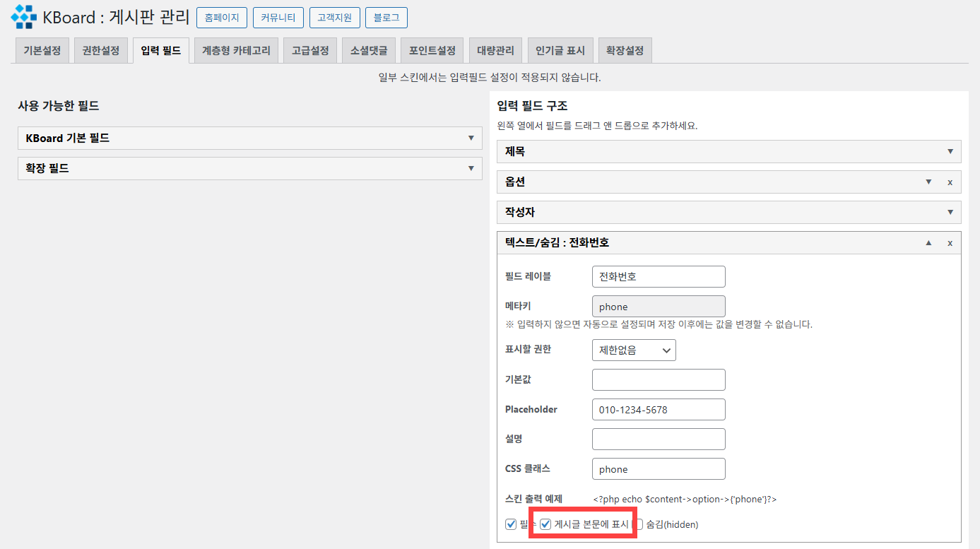Expand the 작성자 field panel

[x=950, y=212]
